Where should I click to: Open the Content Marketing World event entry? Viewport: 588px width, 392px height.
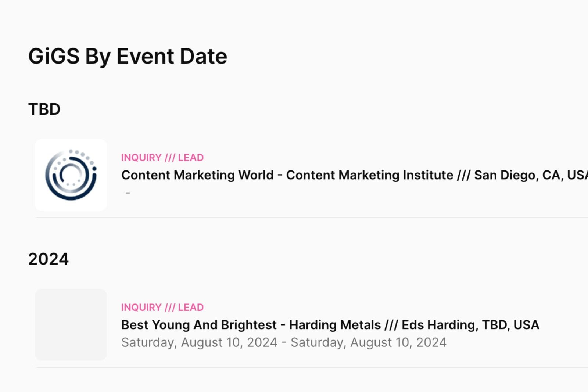257,175
